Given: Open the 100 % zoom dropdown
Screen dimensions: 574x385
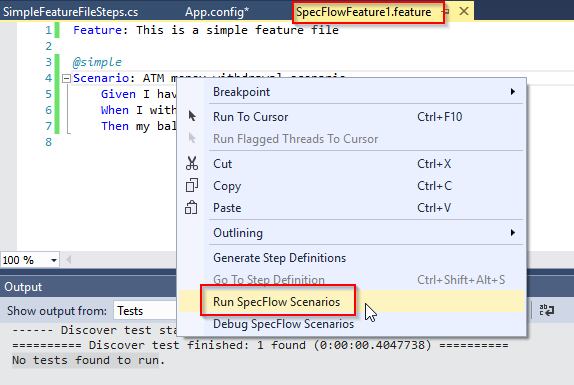Looking at the screenshot, I should [x=53, y=260].
